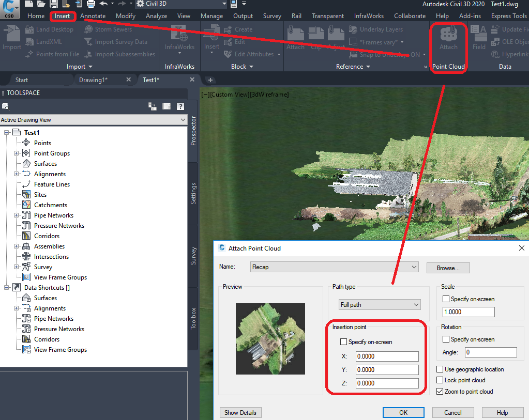Click the rotation Angle input field
This screenshot has width=529, height=420.
491,352
